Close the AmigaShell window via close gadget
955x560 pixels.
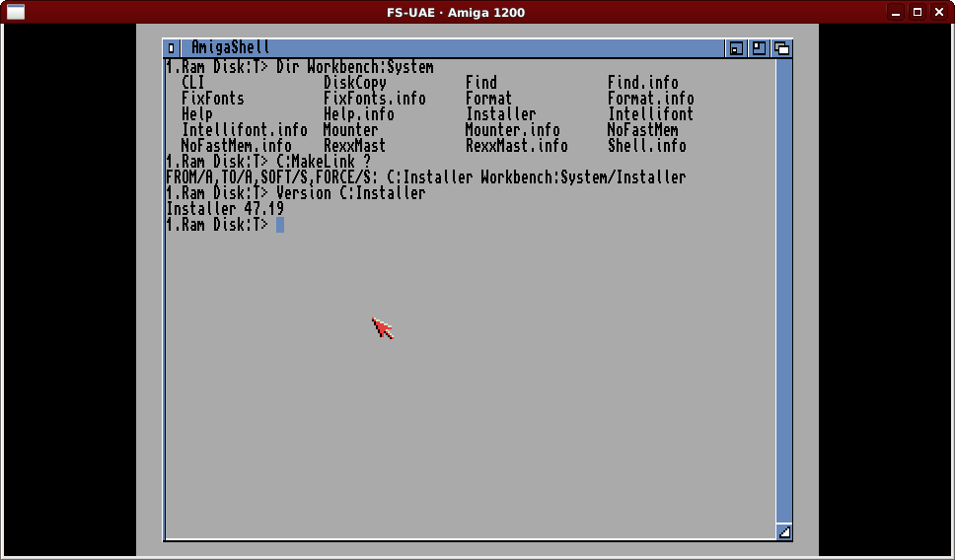(x=171, y=48)
